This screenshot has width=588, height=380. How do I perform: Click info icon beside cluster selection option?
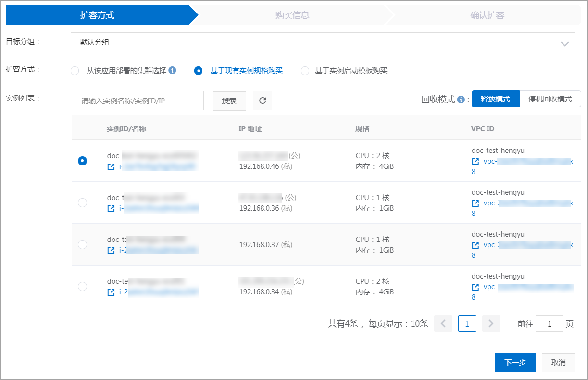pyautogui.click(x=172, y=70)
